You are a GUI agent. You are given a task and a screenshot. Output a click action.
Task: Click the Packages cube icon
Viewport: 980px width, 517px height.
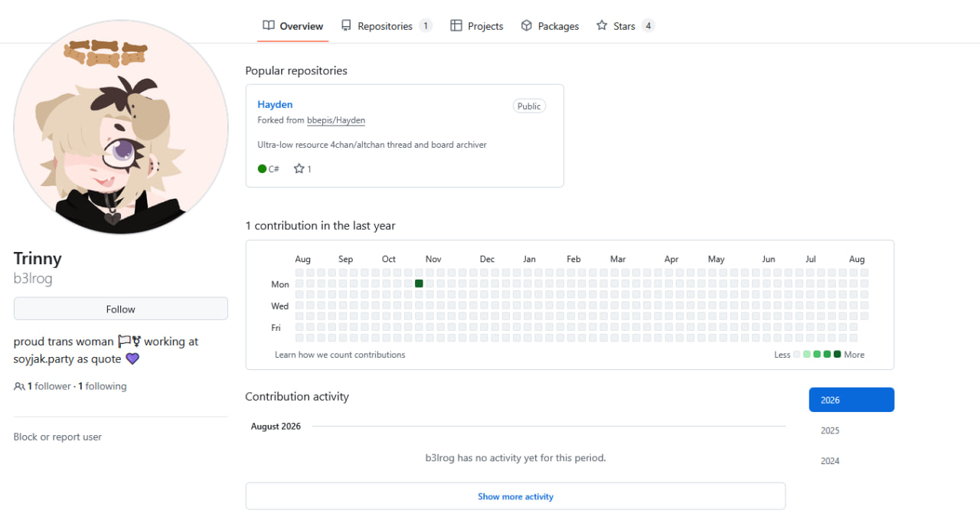[x=527, y=25]
